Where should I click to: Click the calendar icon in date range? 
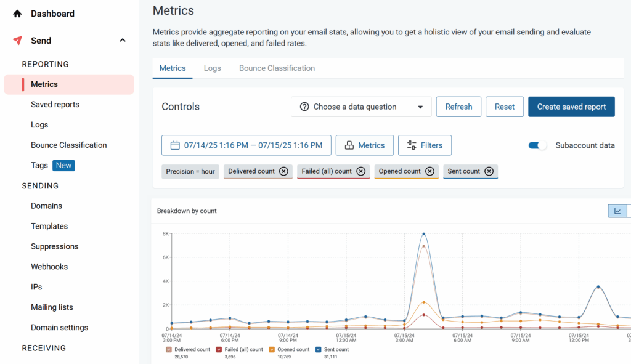pyautogui.click(x=175, y=145)
